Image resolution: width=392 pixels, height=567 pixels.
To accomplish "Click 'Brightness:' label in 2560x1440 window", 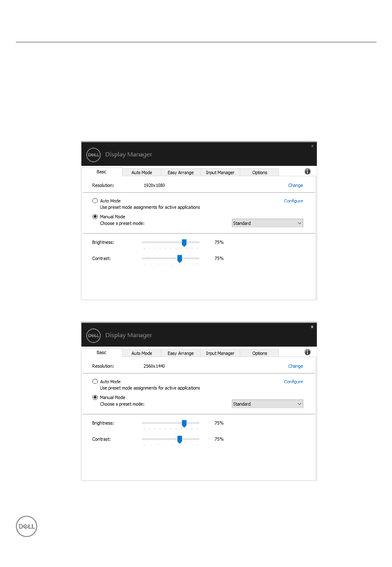I will 103,423.
